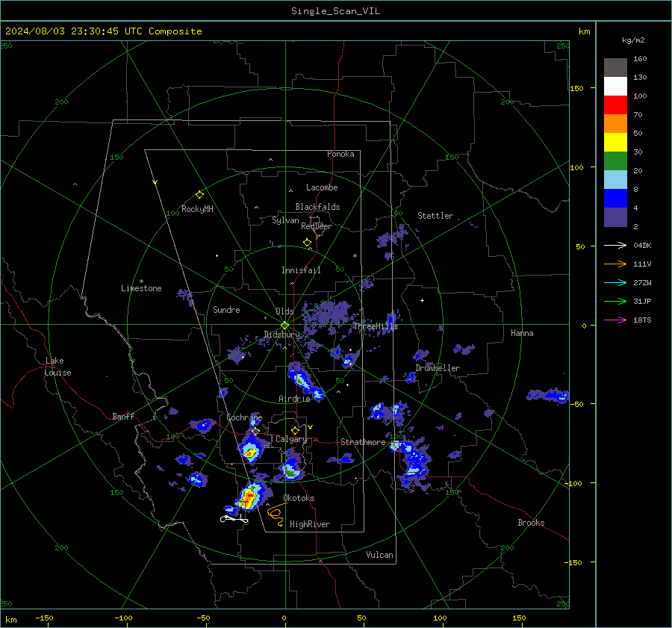Image resolution: width=672 pixels, height=628 pixels.
Task: Click the Okotoks town label
Action: coord(299,498)
